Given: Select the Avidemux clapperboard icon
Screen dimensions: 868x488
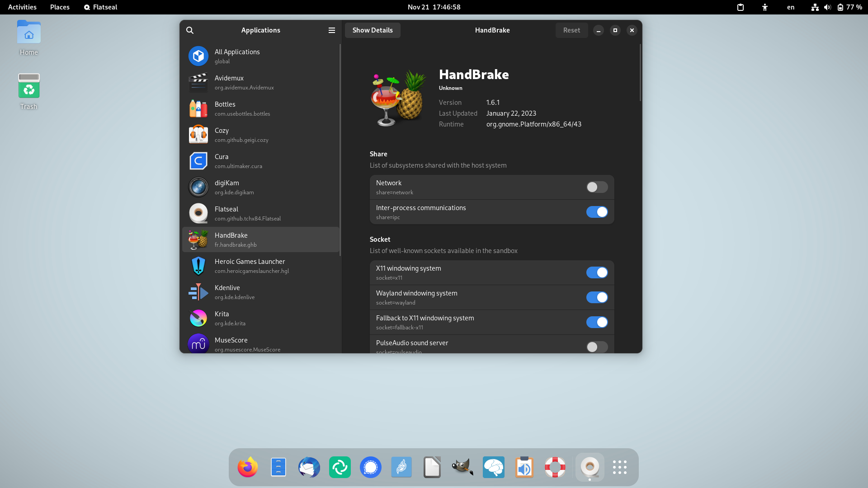Looking at the screenshot, I should 198,82.
